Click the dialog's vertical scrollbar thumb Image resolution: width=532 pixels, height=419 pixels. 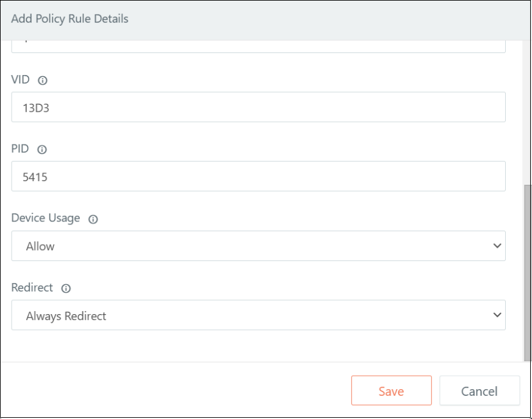click(x=527, y=273)
